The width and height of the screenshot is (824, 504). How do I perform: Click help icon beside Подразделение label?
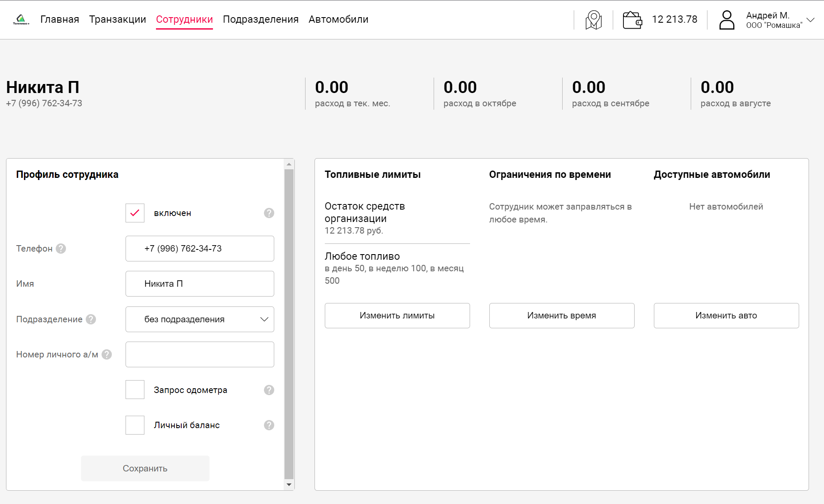pos(91,319)
